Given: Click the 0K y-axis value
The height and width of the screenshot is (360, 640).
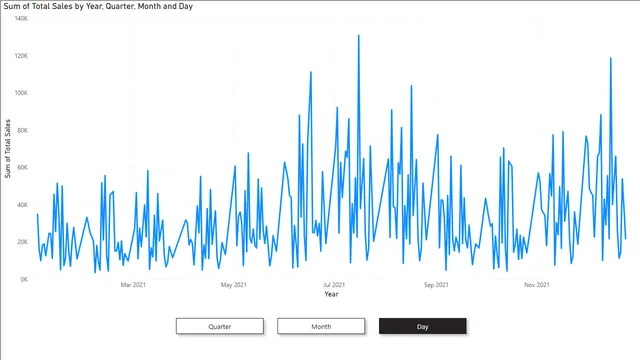Looking at the screenshot, I should 24,279.
